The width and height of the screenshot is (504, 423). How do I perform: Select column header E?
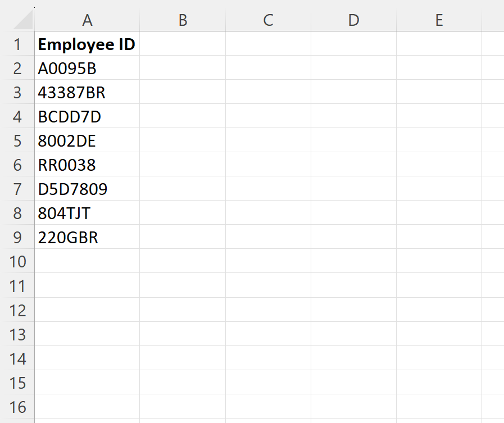(x=439, y=20)
